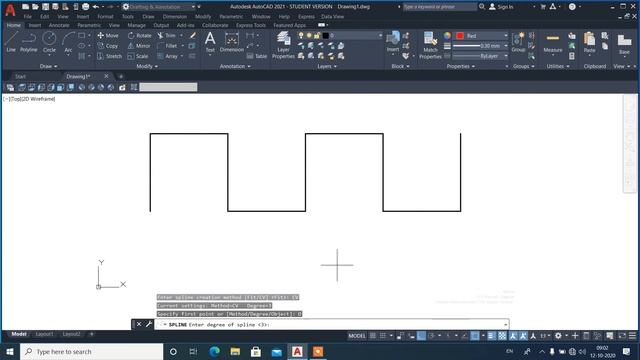
Task: Click Windows taskbar search box
Action: 91,351
